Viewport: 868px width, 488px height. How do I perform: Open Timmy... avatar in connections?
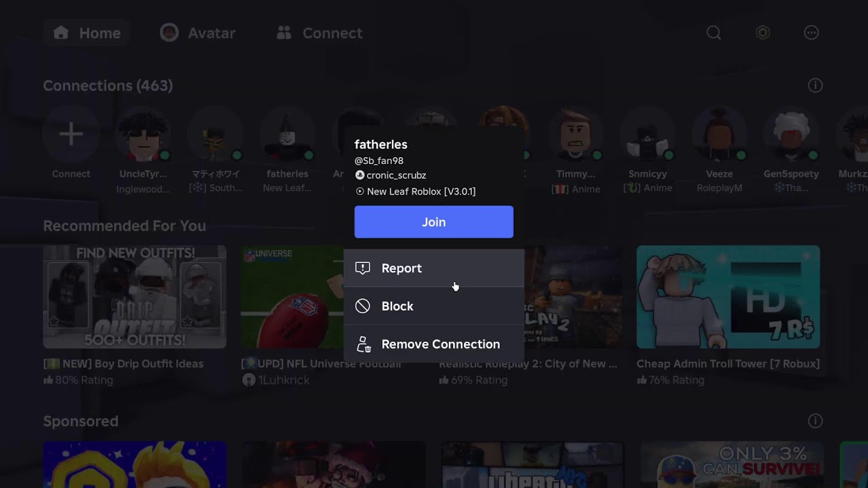(575, 134)
